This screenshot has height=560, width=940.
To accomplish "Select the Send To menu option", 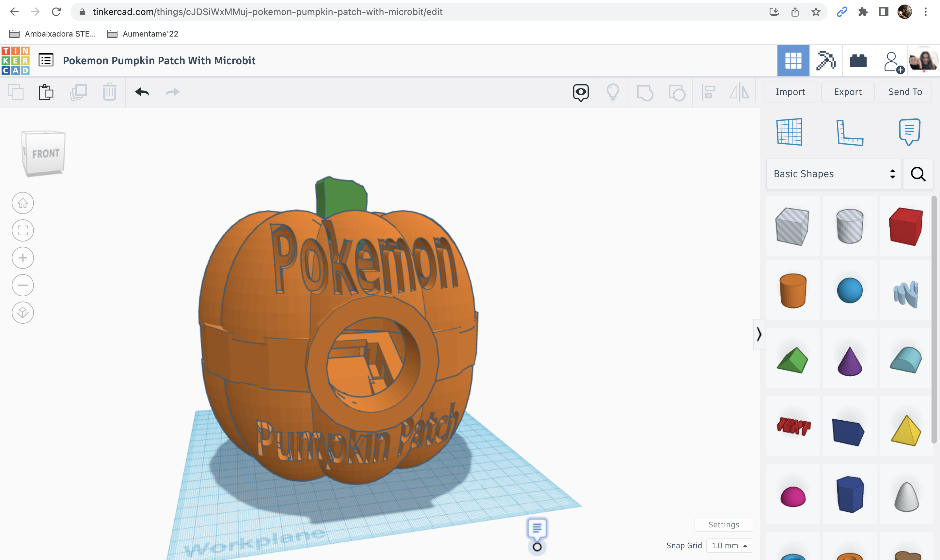I will click(905, 92).
